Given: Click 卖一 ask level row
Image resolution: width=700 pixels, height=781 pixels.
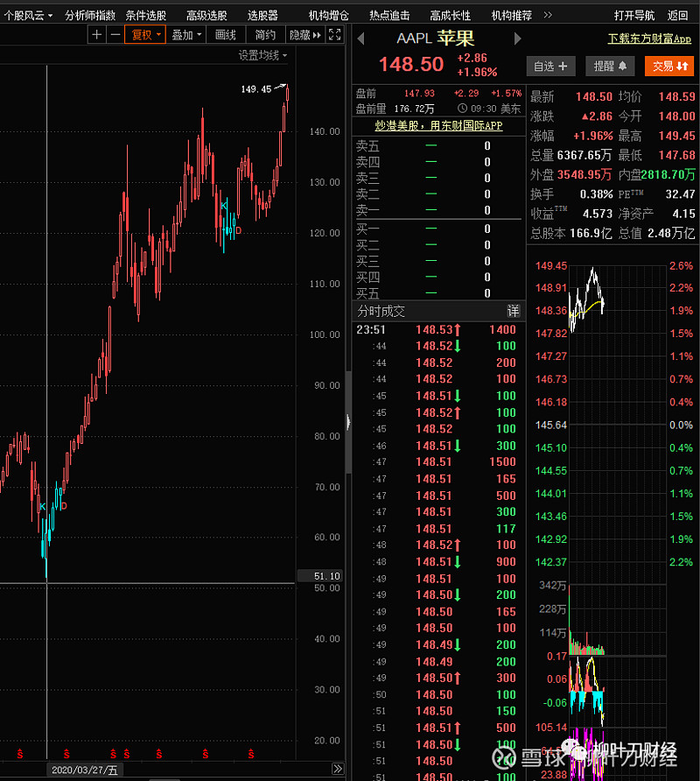Looking at the screenshot, I should [x=438, y=210].
